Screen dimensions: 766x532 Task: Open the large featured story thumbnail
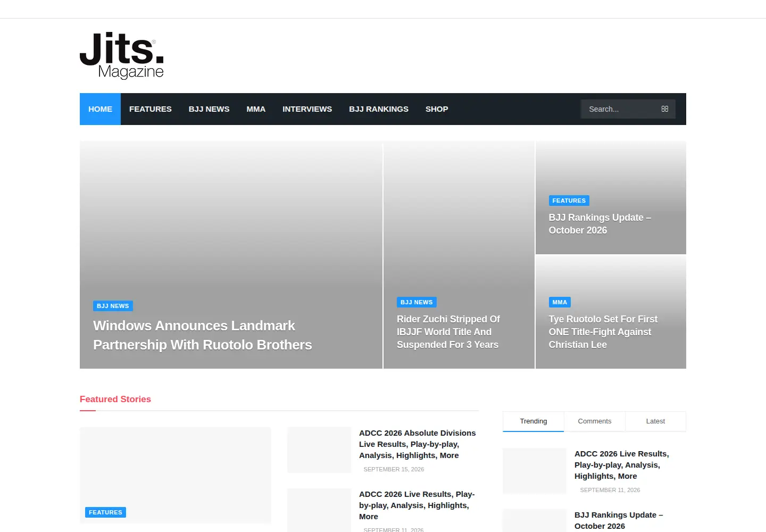pos(176,475)
